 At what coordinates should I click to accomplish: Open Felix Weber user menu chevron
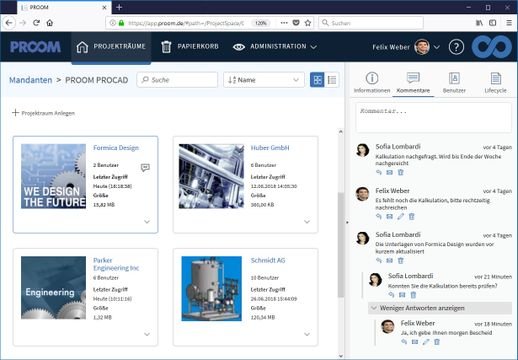point(437,47)
